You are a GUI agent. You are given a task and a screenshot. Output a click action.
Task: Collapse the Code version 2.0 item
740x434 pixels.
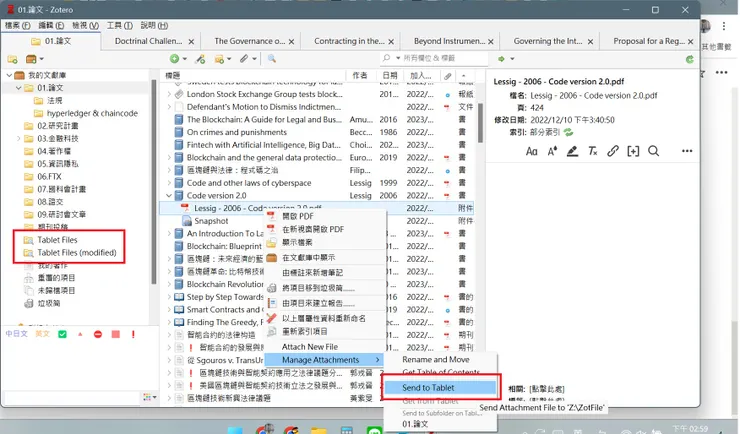click(x=169, y=195)
